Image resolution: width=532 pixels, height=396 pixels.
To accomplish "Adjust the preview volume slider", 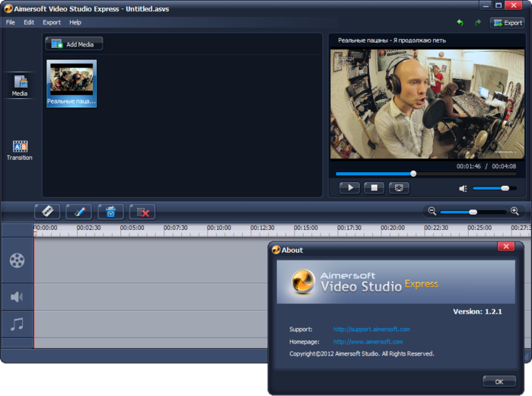I will (x=495, y=188).
